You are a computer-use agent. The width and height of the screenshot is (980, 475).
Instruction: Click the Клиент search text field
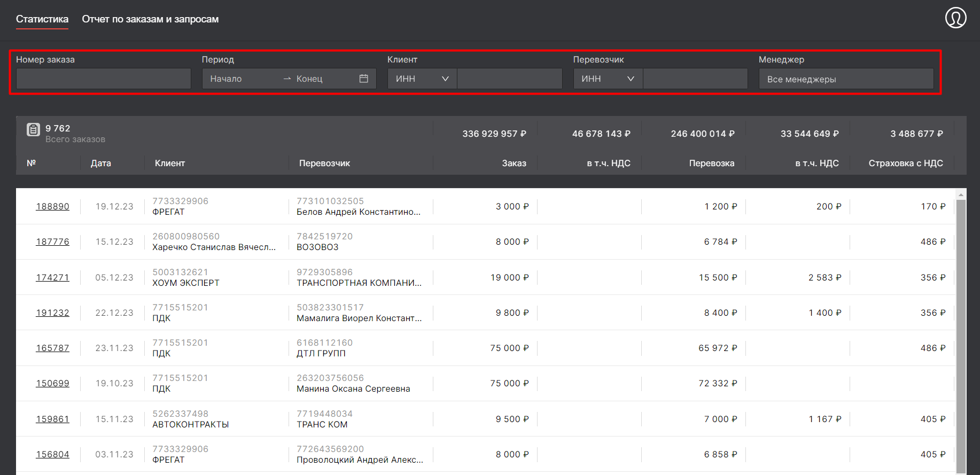(510, 79)
